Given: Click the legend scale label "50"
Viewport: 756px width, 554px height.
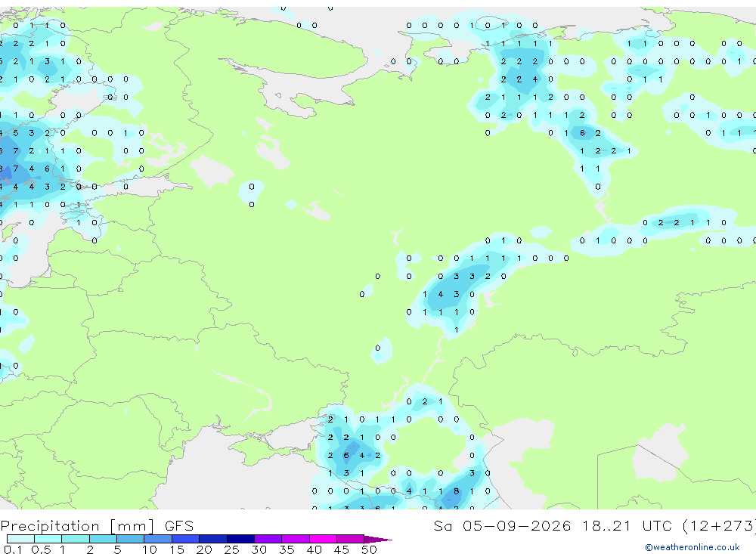Looking at the screenshot, I should [x=369, y=549].
